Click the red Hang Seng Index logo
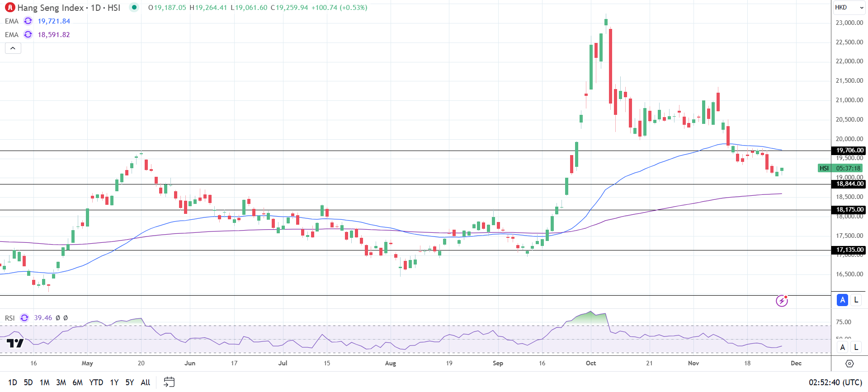The height and width of the screenshot is (392, 868). coord(10,8)
